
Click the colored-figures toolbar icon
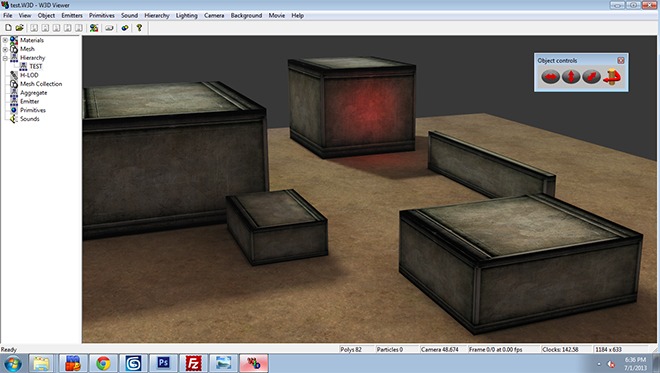pos(94,28)
